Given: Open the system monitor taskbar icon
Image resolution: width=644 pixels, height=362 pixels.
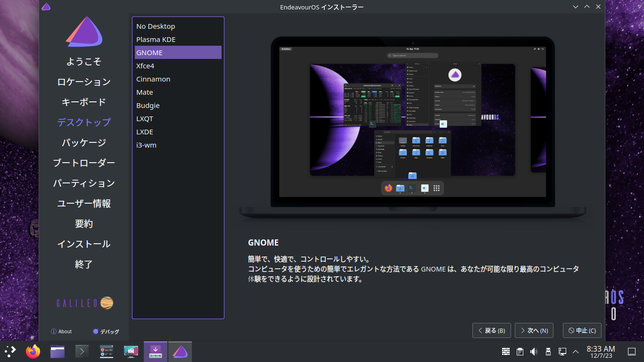Looking at the screenshot, I should [x=107, y=351].
